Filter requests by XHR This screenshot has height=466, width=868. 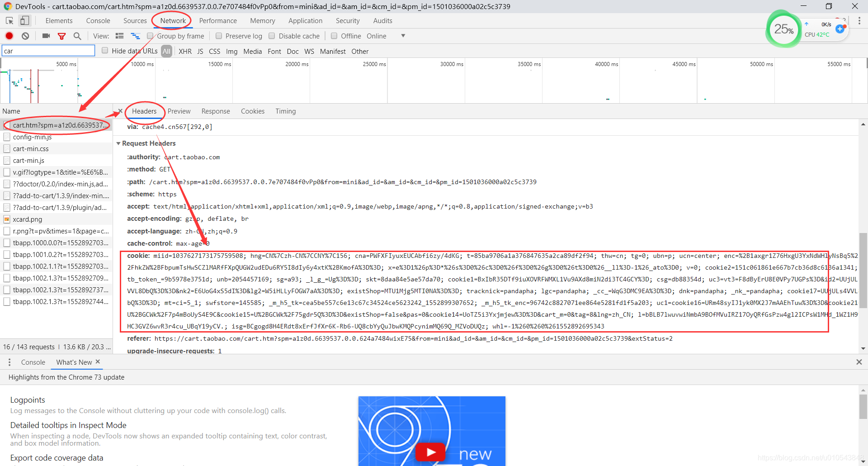(x=185, y=52)
